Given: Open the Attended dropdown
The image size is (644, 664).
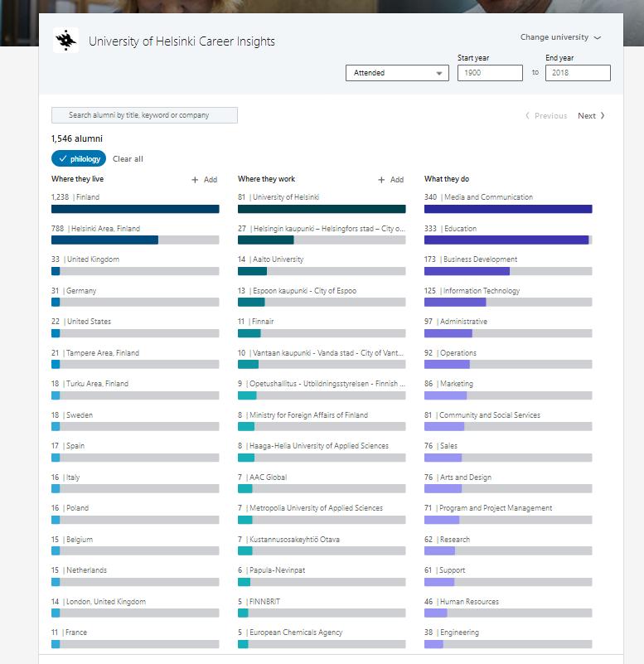Looking at the screenshot, I should 397,73.
